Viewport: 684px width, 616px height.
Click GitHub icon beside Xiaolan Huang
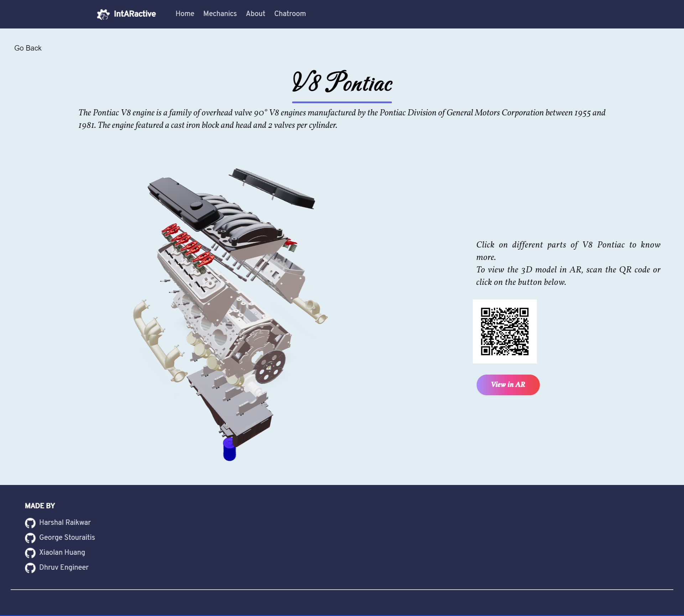pos(30,553)
